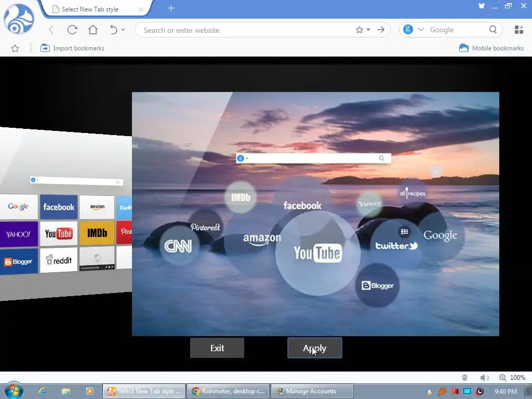This screenshot has width=532, height=399.
Task: Click the status bar shield icon
Action: click(465, 378)
